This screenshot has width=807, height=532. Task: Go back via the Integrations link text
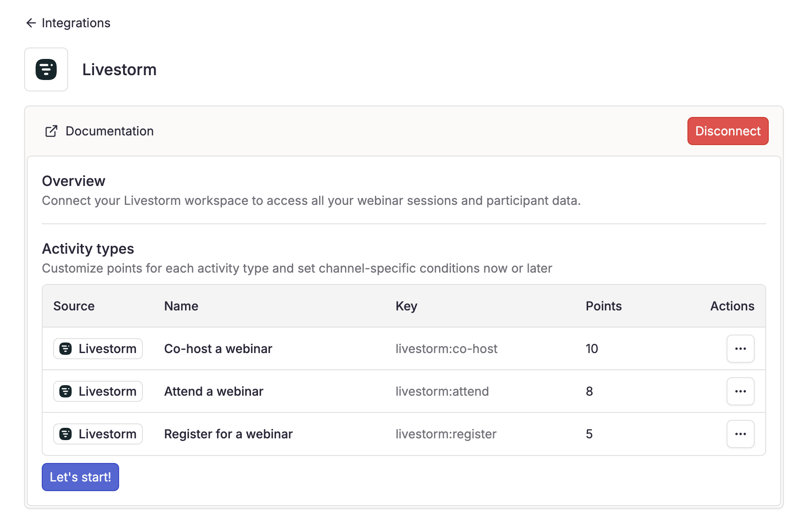(x=76, y=23)
